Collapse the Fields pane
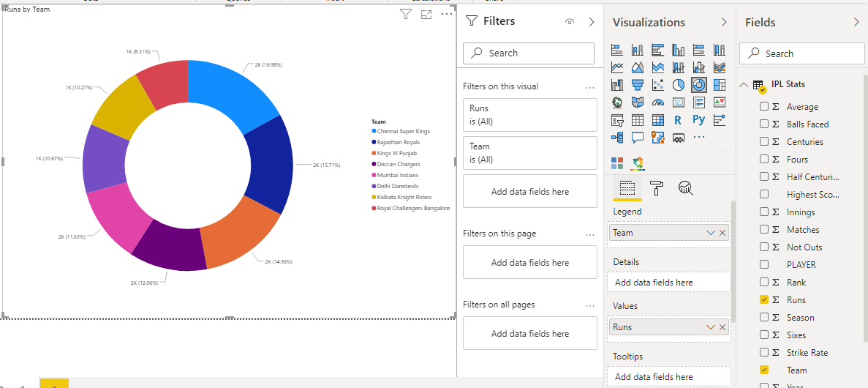This screenshot has height=388, width=868. pos(856,22)
